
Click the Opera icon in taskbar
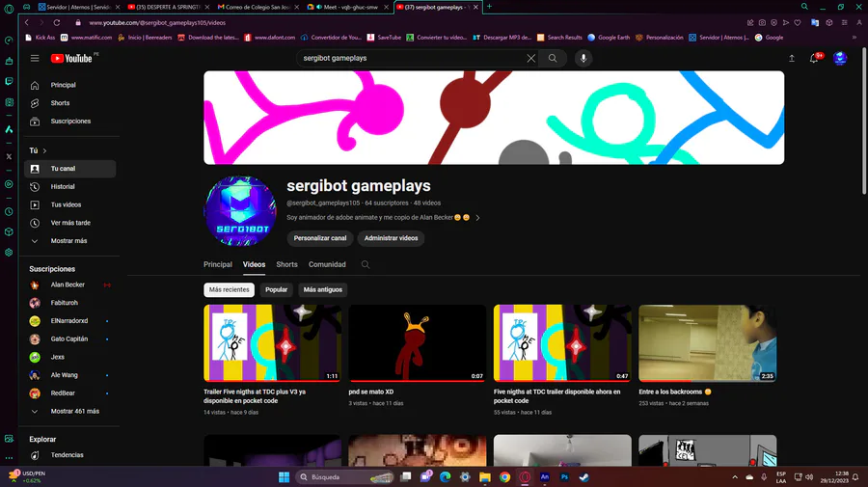[525, 476]
